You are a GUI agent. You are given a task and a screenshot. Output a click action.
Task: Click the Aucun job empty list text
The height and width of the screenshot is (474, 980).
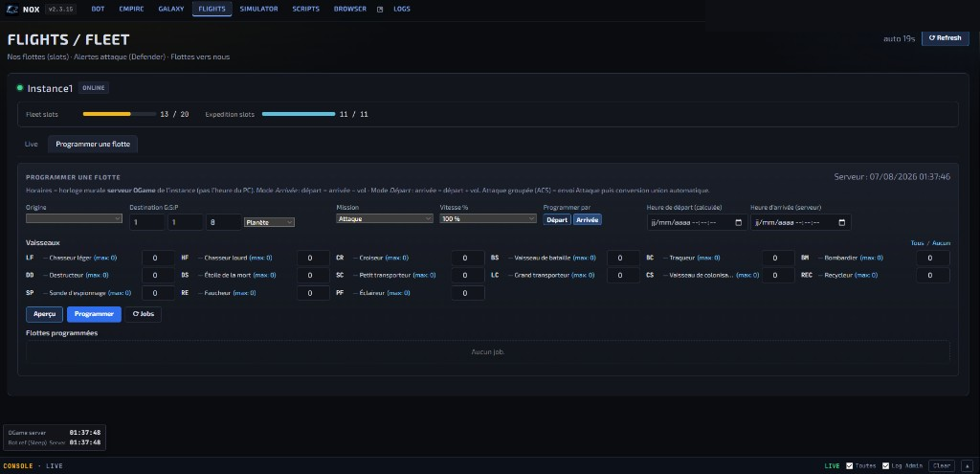[x=487, y=351]
